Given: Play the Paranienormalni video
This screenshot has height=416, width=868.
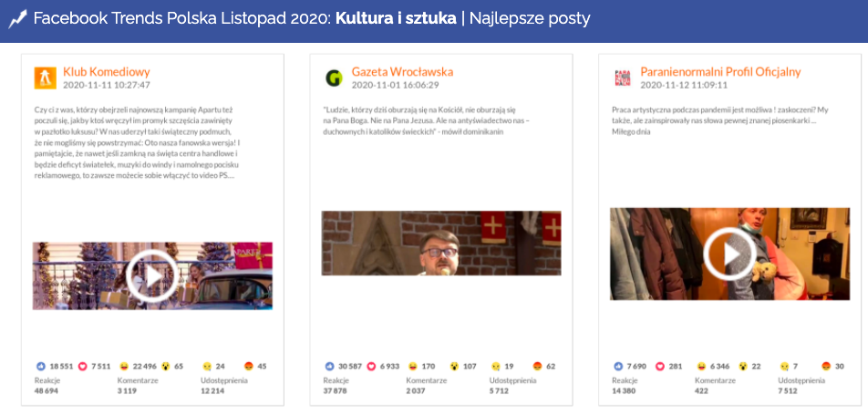Looking at the screenshot, I should [x=730, y=254].
